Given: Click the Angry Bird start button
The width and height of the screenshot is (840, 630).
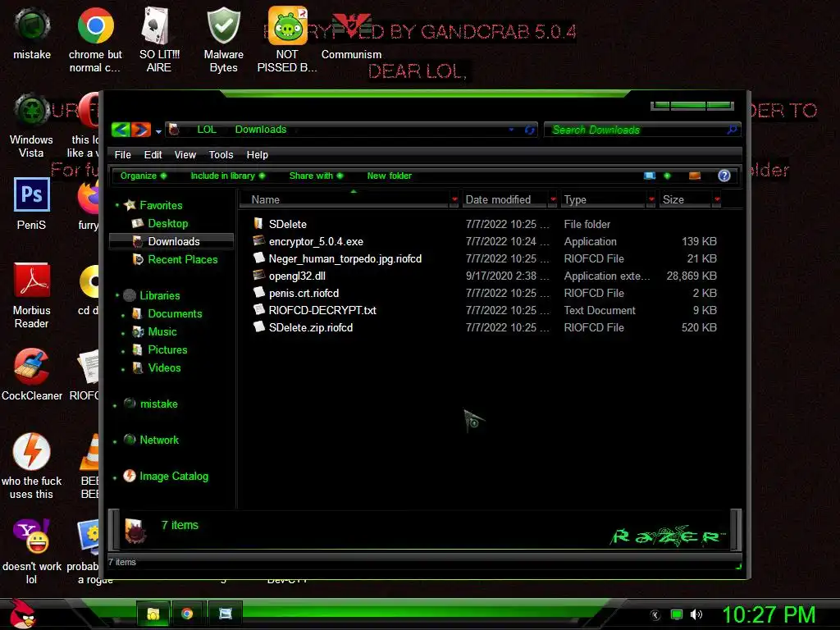Looking at the screenshot, I should tap(21, 614).
